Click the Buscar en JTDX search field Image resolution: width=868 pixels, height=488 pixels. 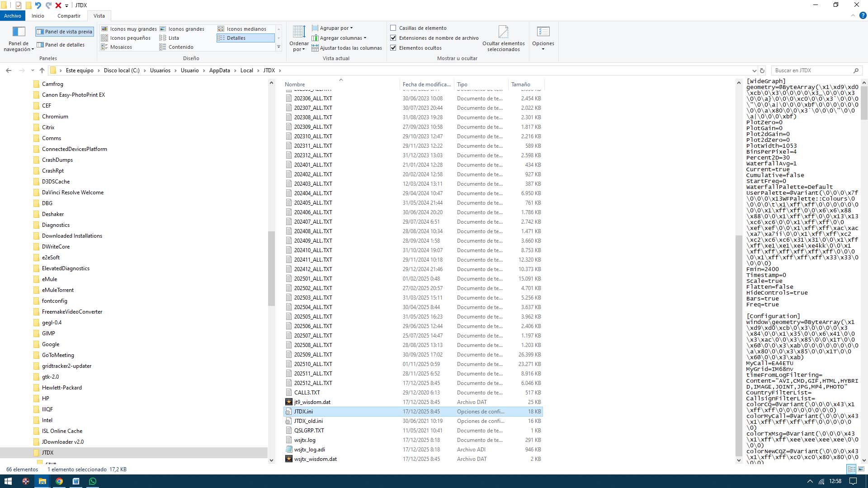pyautogui.click(x=812, y=70)
